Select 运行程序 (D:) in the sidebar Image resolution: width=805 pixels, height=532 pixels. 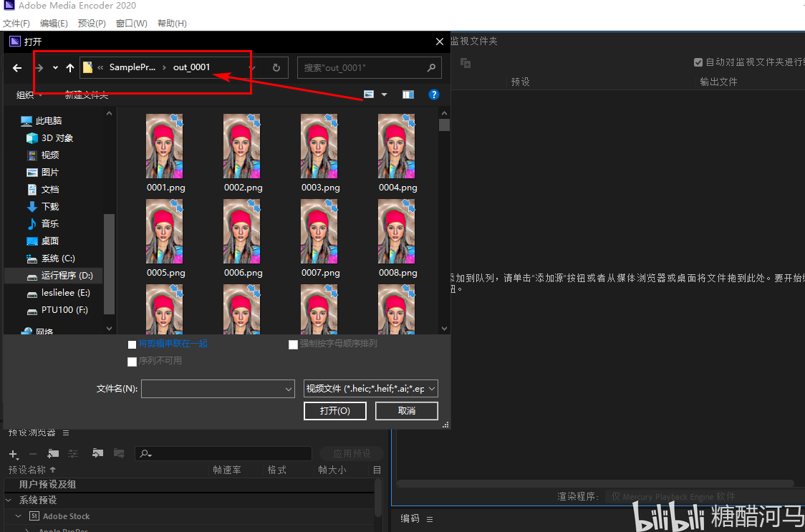click(x=54, y=276)
